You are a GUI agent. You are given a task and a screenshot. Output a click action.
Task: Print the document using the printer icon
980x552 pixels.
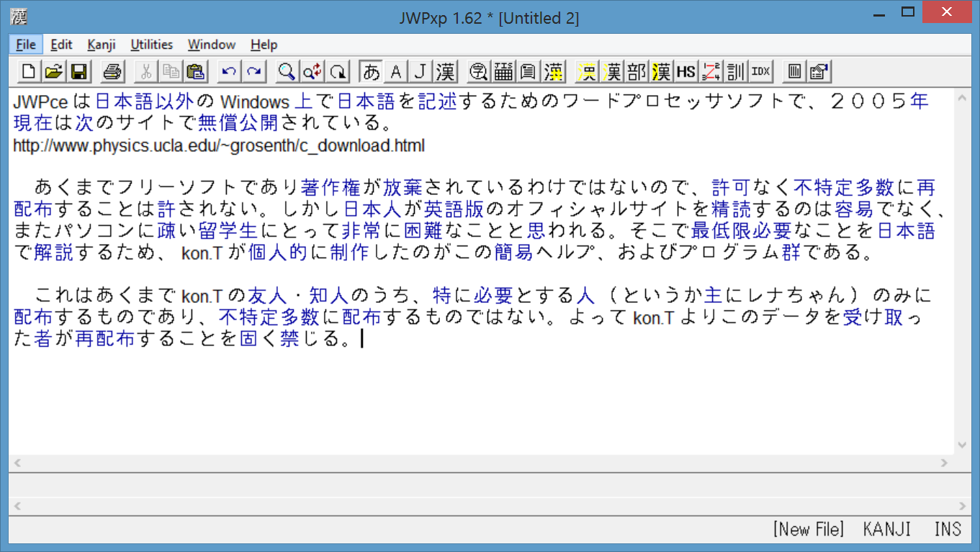113,71
